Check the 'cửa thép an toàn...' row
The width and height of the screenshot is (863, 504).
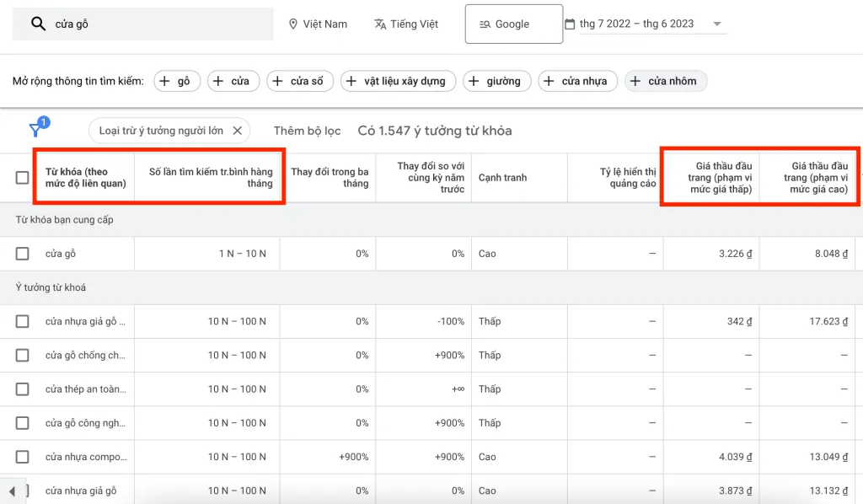[22, 389]
